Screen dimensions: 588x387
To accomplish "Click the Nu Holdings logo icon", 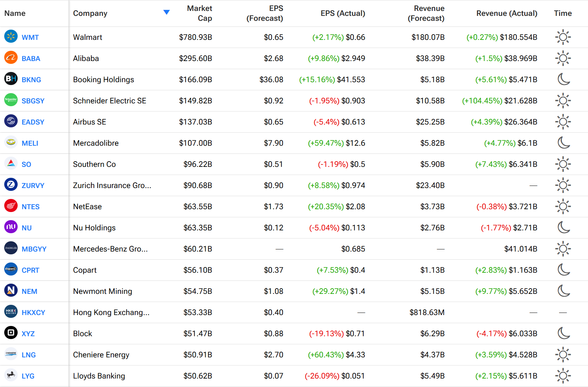I will [x=11, y=227].
